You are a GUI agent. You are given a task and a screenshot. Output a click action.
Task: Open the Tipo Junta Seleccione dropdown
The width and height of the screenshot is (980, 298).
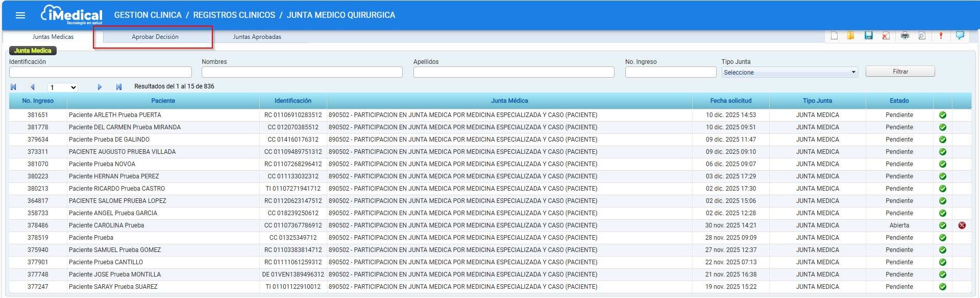point(790,72)
